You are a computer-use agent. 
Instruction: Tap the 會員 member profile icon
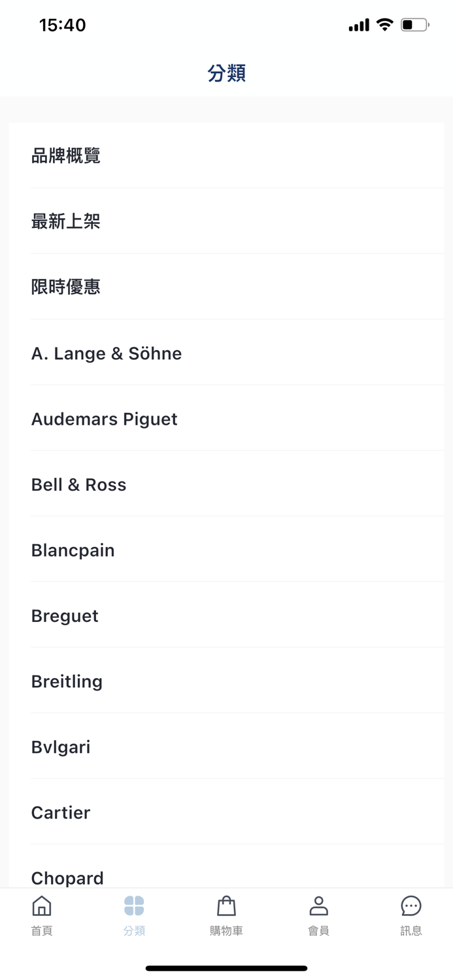(x=319, y=906)
